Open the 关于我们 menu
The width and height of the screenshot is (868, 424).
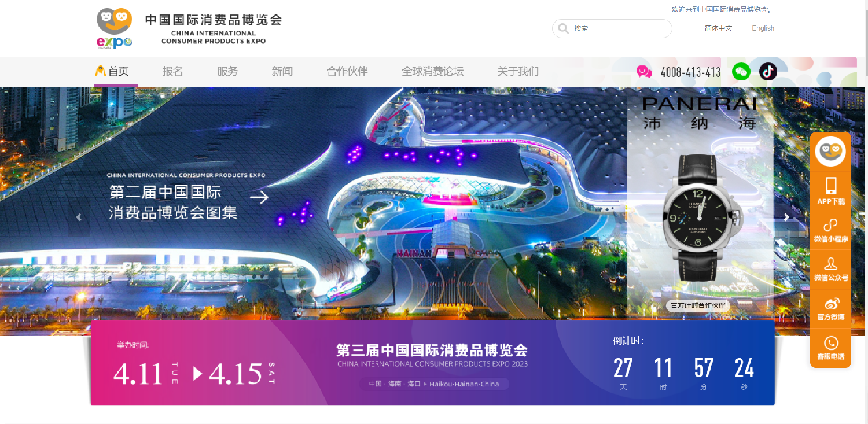[518, 71]
